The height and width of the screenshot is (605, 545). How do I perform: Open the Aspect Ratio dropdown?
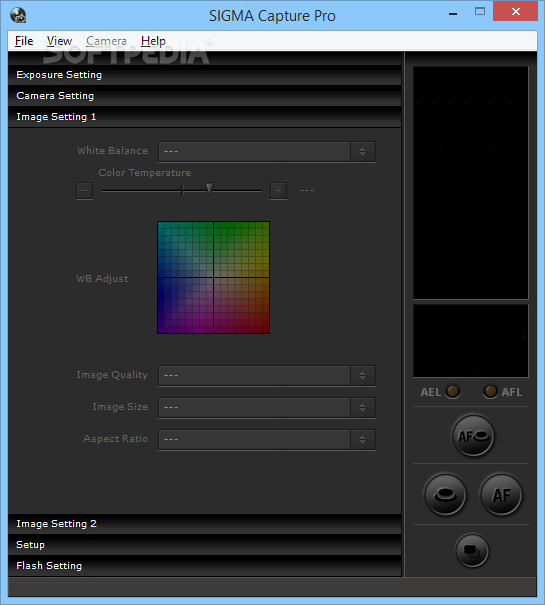[267, 439]
